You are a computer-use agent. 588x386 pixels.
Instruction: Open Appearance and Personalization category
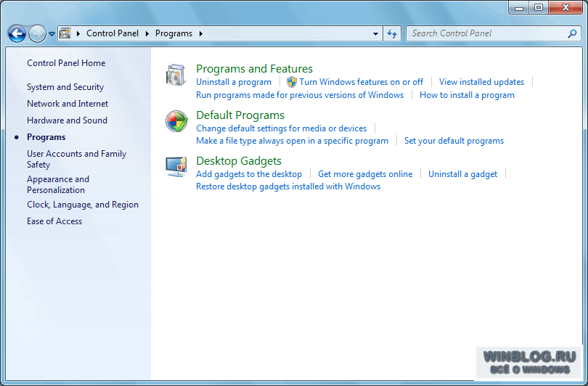point(58,184)
